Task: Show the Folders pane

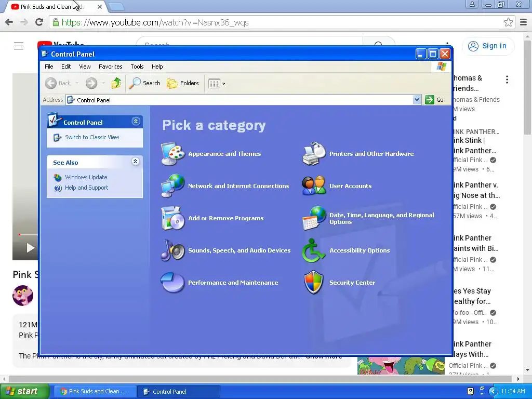Action: [182, 83]
